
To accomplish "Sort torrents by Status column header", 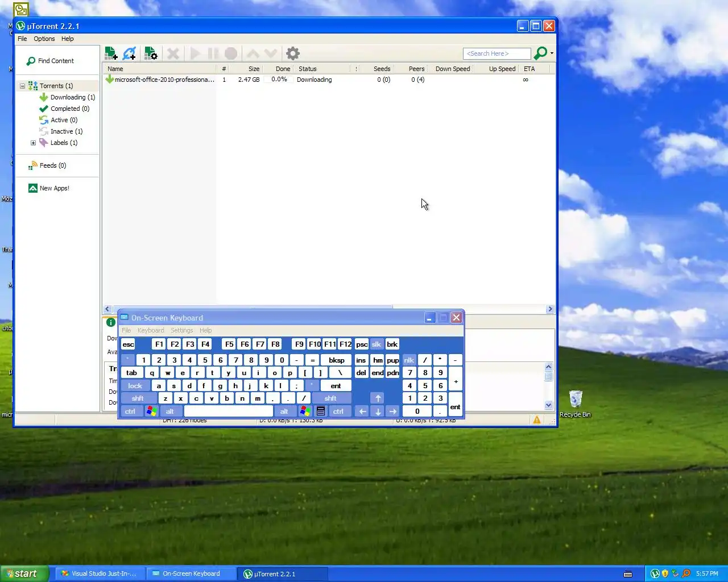I will [x=324, y=69].
